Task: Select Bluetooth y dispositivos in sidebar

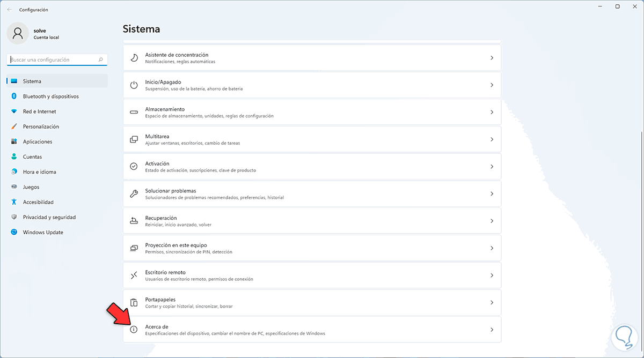Action: pos(50,96)
